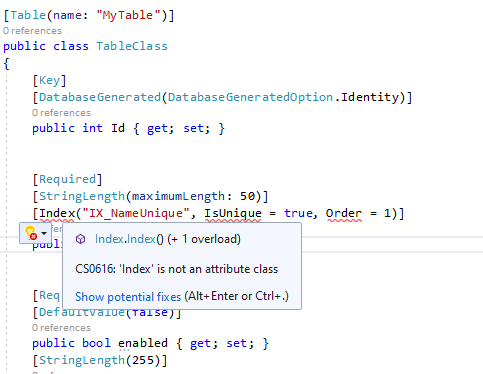Screen dimensions: 483x374
Task: Click the Key attribute
Action: pyautogui.click(x=49, y=80)
